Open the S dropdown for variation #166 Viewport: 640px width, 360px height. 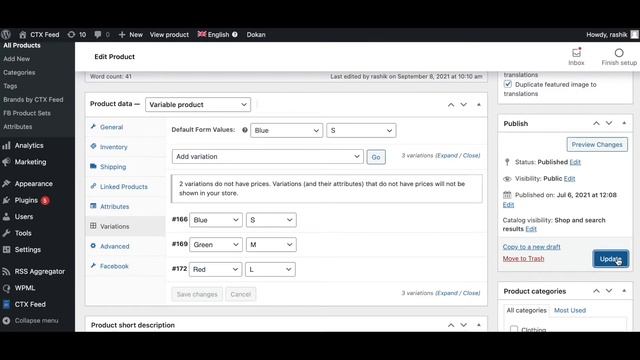[271, 220]
